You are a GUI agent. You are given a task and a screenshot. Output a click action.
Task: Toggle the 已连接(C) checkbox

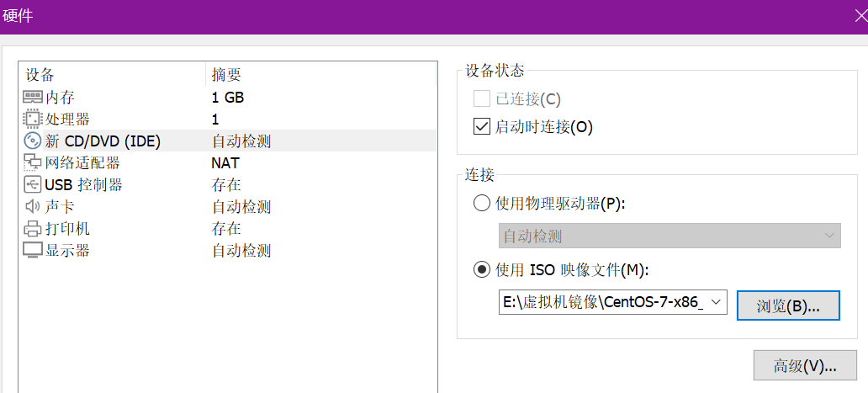point(482,99)
